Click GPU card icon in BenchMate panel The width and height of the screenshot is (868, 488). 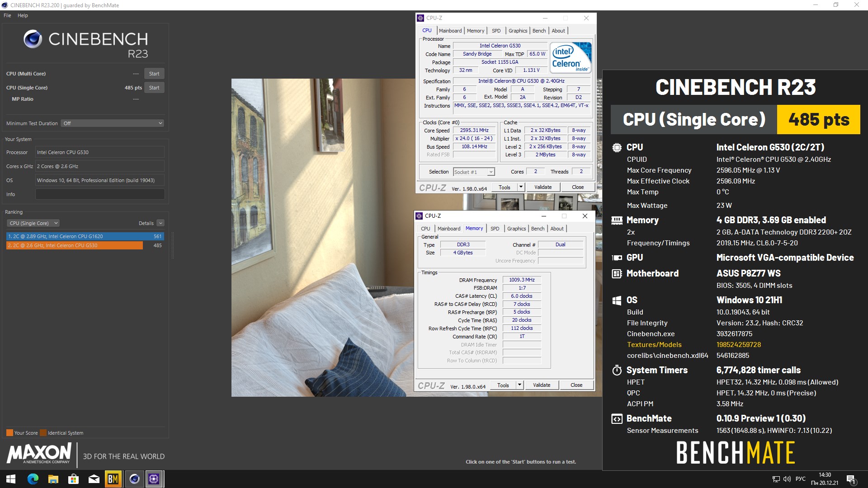pyautogui.click(x=617, y=258)
